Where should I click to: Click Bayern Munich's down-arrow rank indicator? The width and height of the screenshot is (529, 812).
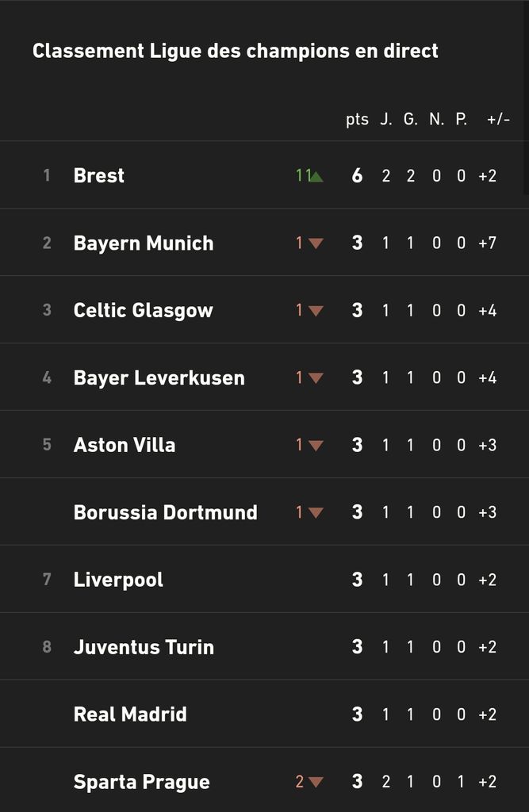coord(316,243)
